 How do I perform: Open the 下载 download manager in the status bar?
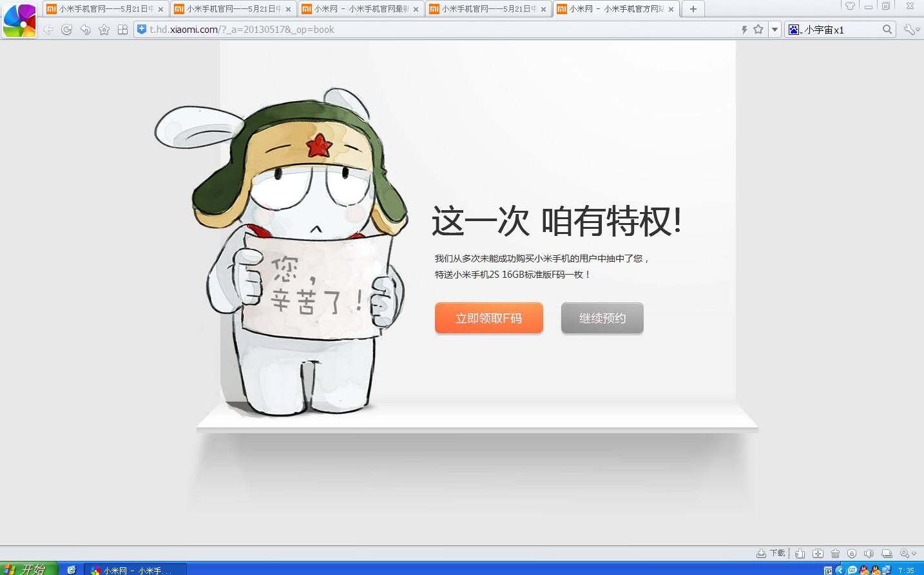point(771,553)
